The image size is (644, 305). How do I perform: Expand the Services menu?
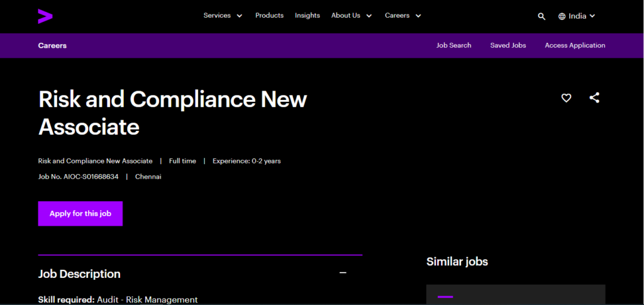click(223, 16)
